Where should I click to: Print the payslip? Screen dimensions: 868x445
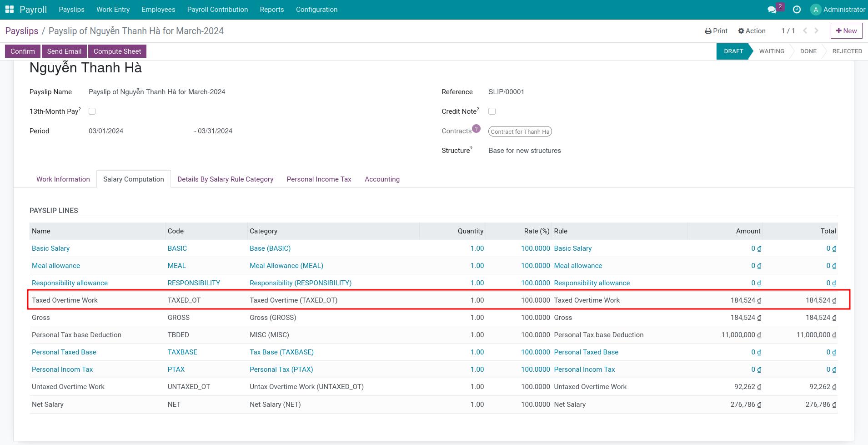[x=716, y=31]
